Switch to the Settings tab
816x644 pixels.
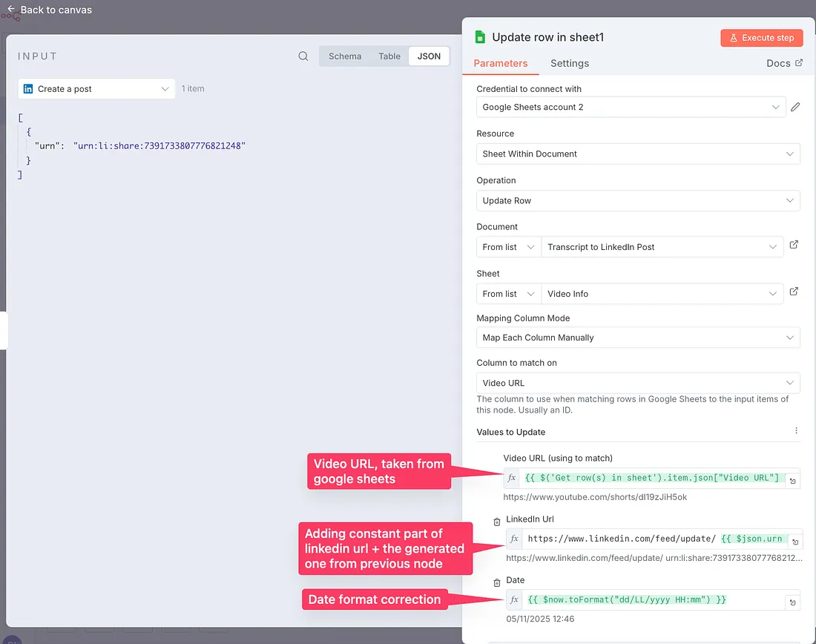pyautogui.click(x=569, y=64)
